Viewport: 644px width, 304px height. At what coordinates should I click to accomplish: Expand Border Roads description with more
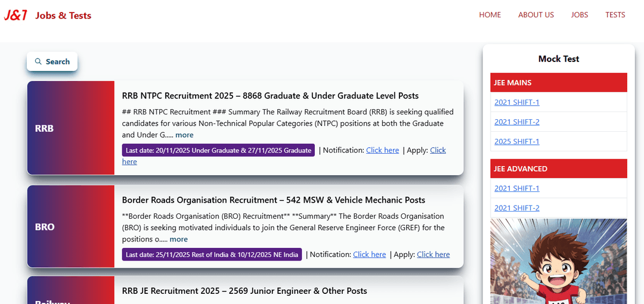coord(178,240)
